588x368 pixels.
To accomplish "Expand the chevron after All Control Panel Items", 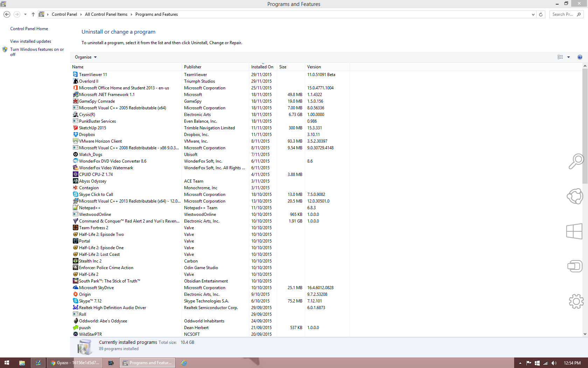I will click(132, 14).
